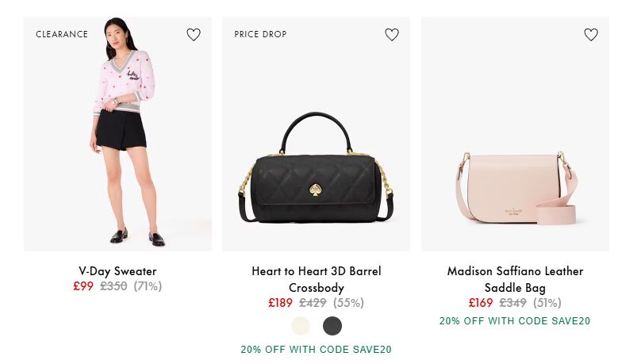
Task: Click SAVE20 promo text under Barrel Crossbody
Action: 316,350
